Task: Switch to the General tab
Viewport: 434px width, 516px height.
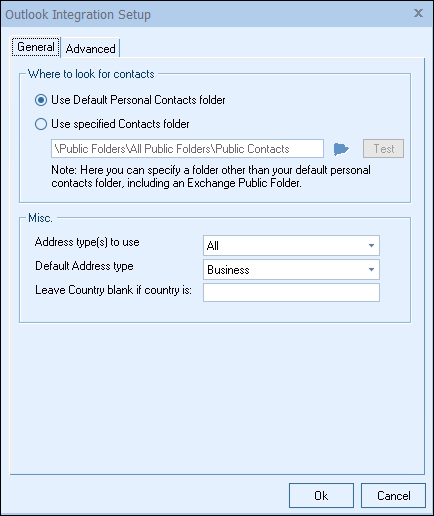Action: (36, 47)
